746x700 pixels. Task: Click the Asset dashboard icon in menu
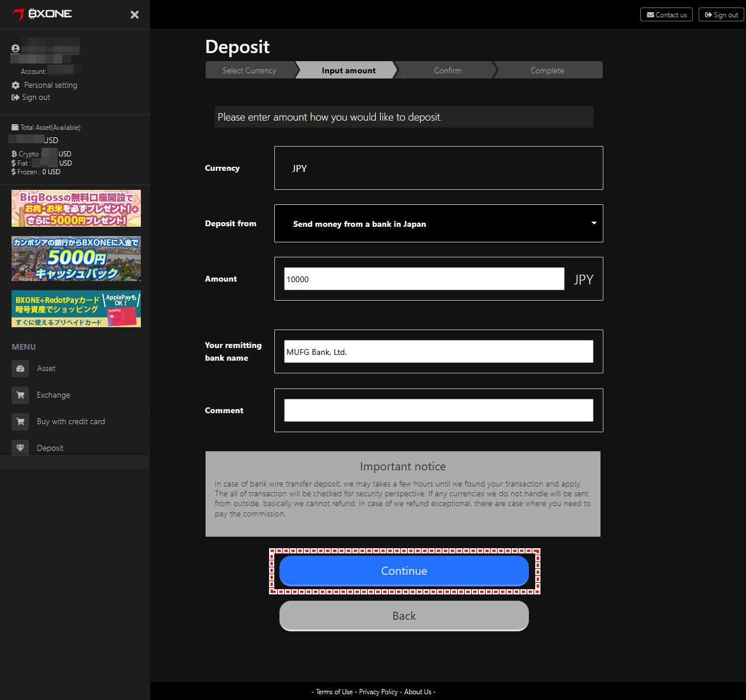pyautogui.click(x=20, y=368)
